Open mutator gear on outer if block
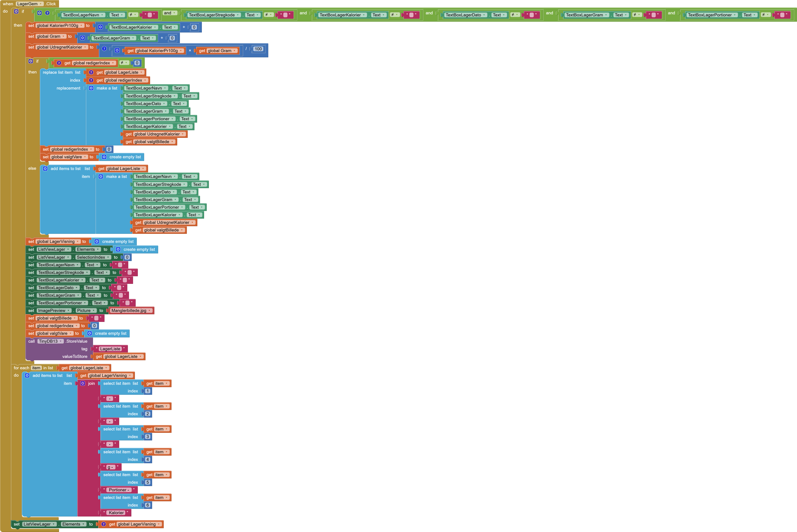 point(16,11)
